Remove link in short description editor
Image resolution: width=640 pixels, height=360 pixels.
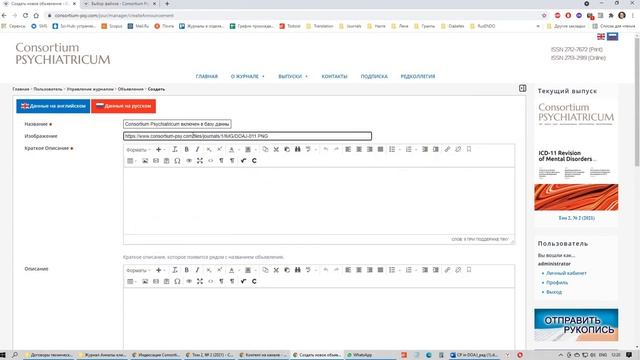458,149
